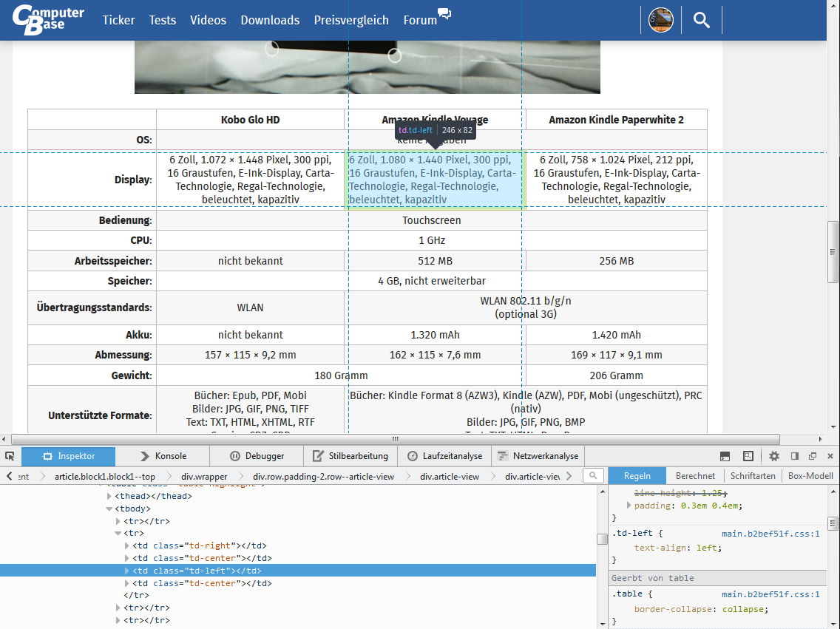This screenshot has height=629, width=840.
Task: Expand the first tr node under tbody
Action: coord(118,521)
